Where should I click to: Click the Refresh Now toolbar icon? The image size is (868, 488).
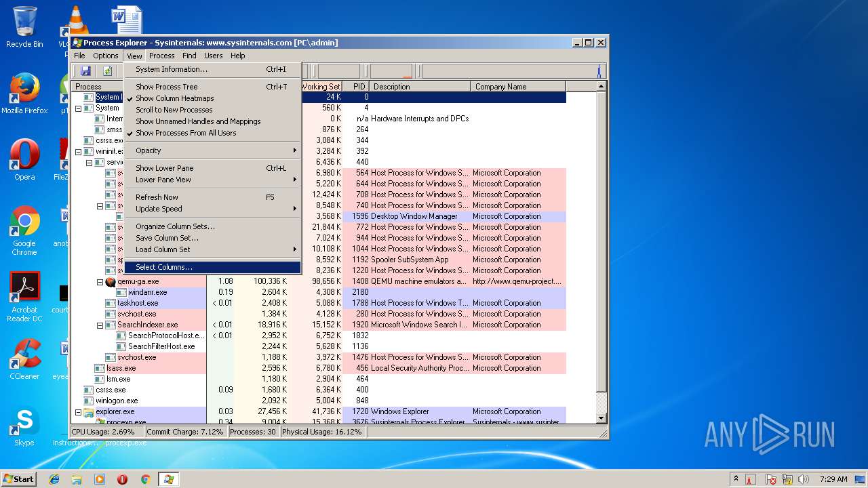click(107, 70)
